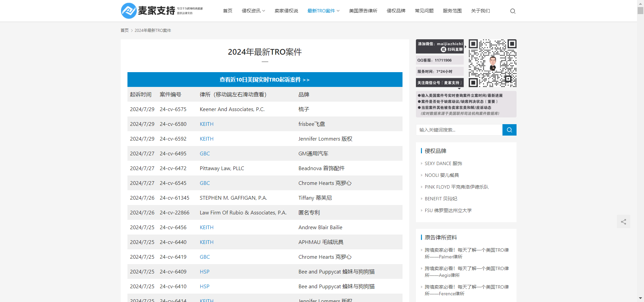Click the 麦家支持 site logo

(x=162, y=11)
